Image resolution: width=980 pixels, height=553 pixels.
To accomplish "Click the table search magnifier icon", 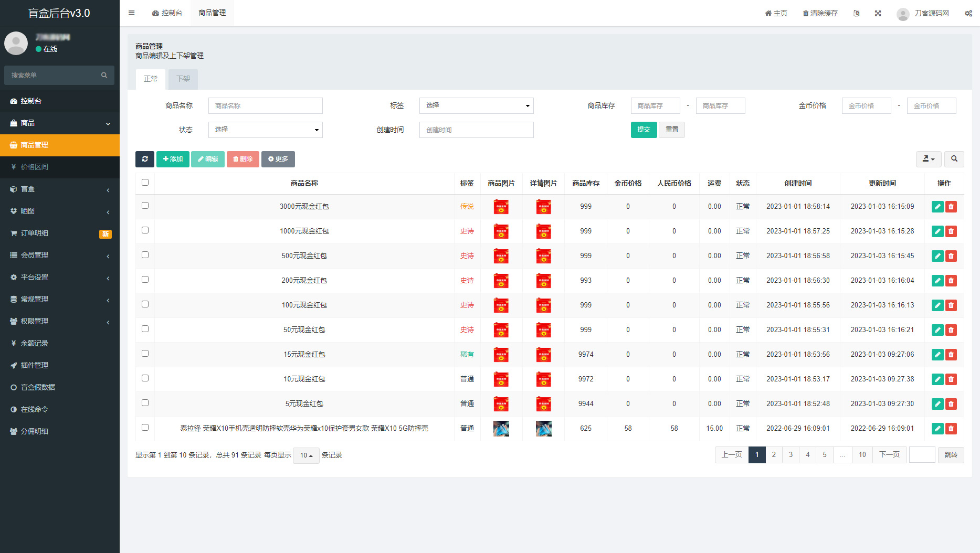I will click(954, 159).
